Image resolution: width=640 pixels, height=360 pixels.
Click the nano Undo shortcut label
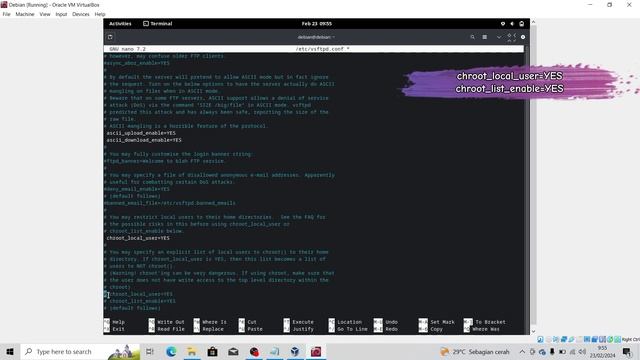coord(391,322)
